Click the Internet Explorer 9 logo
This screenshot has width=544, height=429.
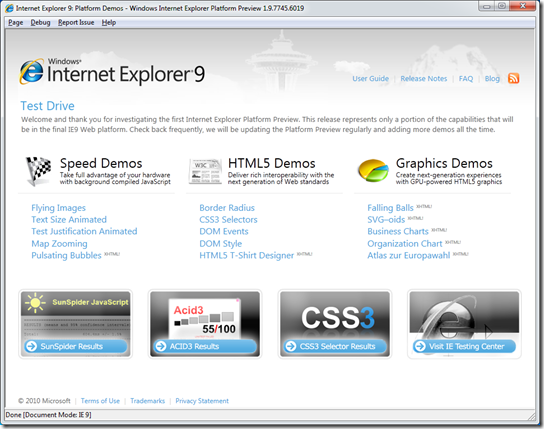coord(112,72)
